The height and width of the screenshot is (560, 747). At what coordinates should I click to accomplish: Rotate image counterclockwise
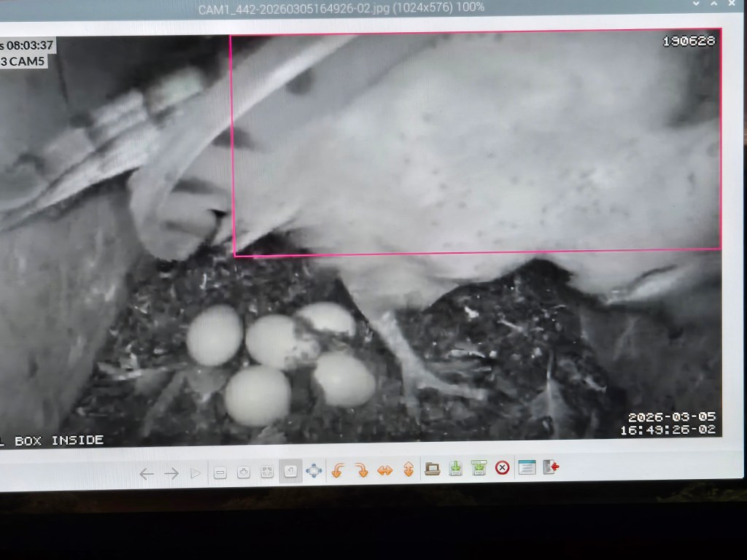pyautogui.click(x=338, y=470)
